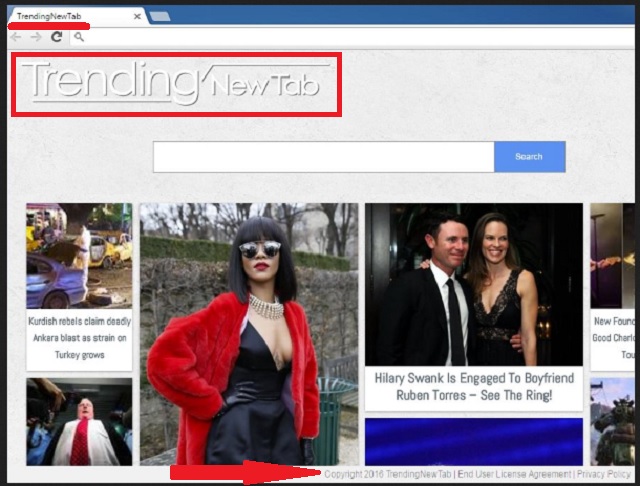The image size is (640, 486).
Task: Open the woman in red fur coat image
Action: (249, 334)
